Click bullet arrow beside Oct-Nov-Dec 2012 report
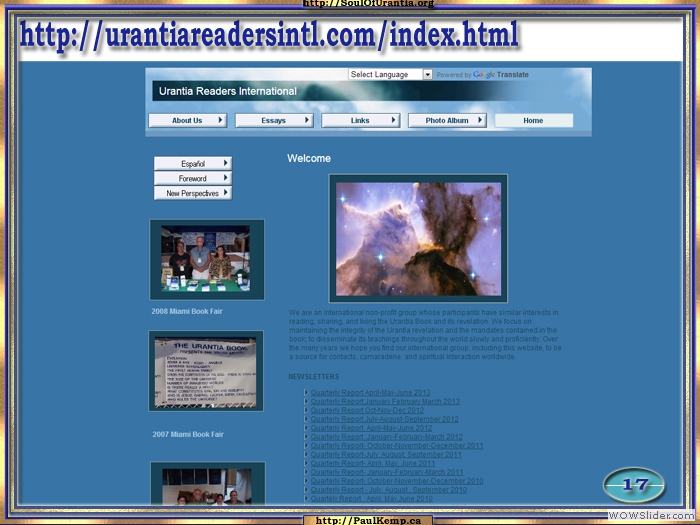This screenshot has width=700, height=525. tap(306, 410)
